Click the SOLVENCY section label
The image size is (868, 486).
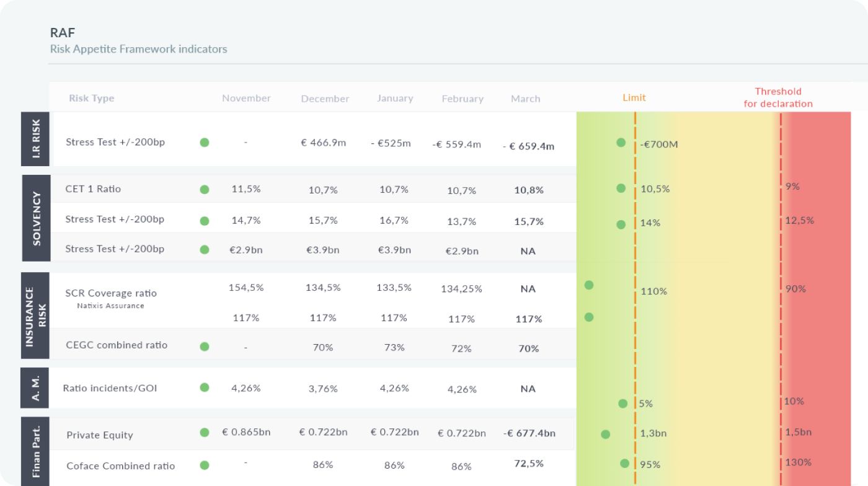[37, 218]
